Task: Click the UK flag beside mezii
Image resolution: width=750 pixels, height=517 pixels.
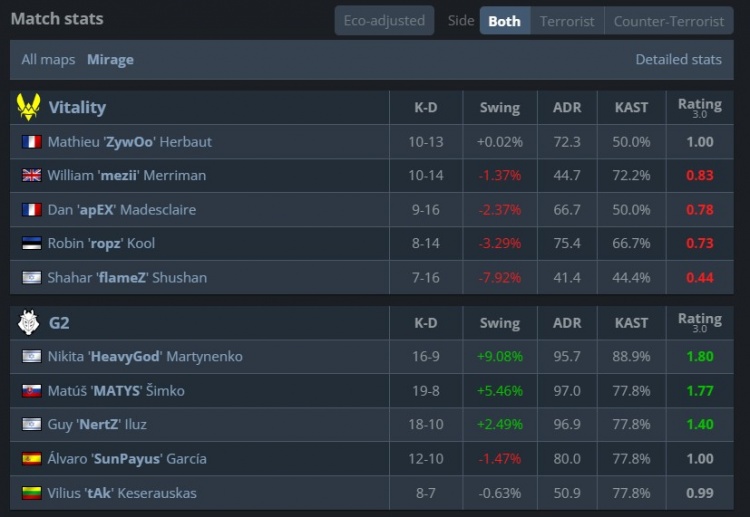Action: 31,176
